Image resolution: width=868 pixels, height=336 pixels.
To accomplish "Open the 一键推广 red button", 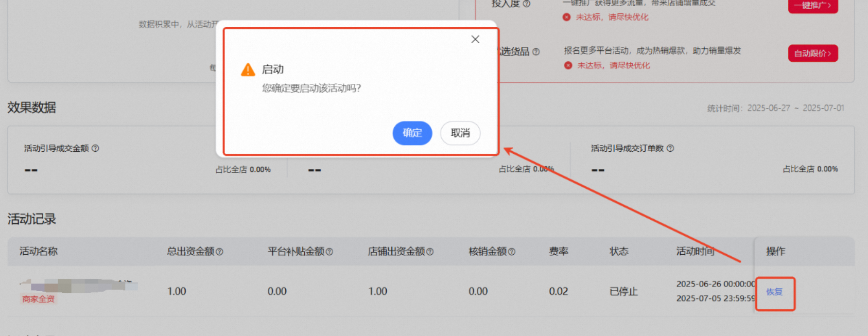I will click(x=813, y=5).
